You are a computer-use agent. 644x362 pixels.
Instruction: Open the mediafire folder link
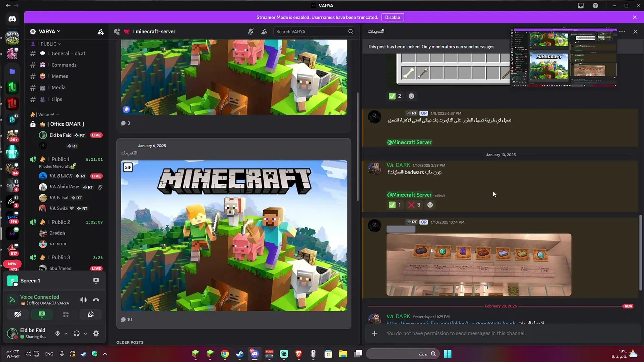tap(451, 323)
